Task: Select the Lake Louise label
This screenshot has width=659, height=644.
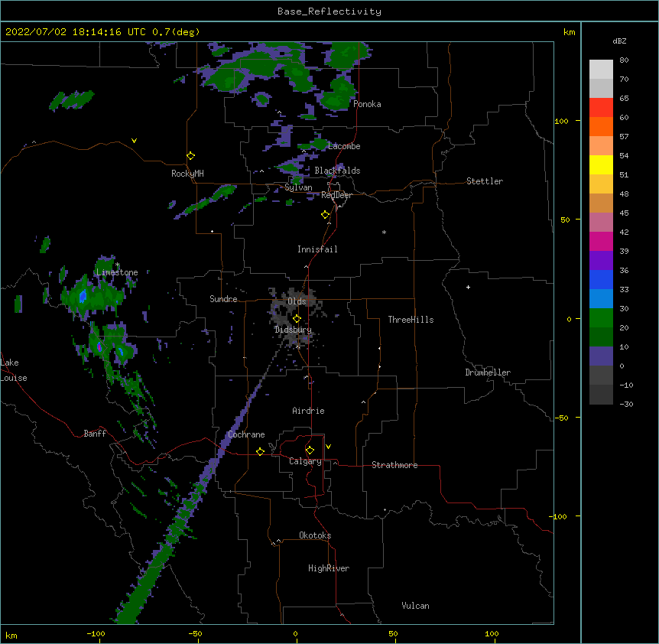Action: pos(14,370)
